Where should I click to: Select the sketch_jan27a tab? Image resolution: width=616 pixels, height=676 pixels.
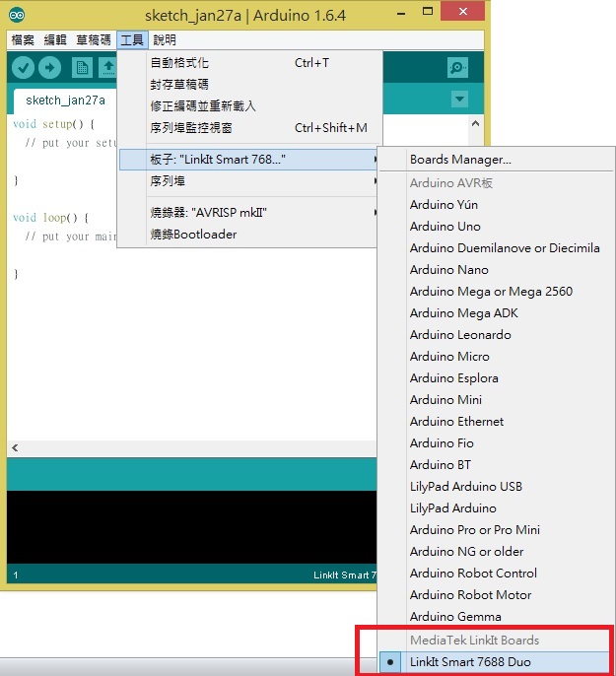coord(65,101)
